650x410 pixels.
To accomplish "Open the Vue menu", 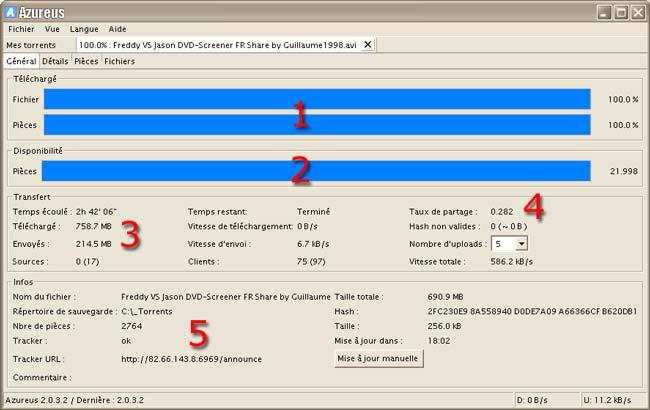I will pos(52,29).
